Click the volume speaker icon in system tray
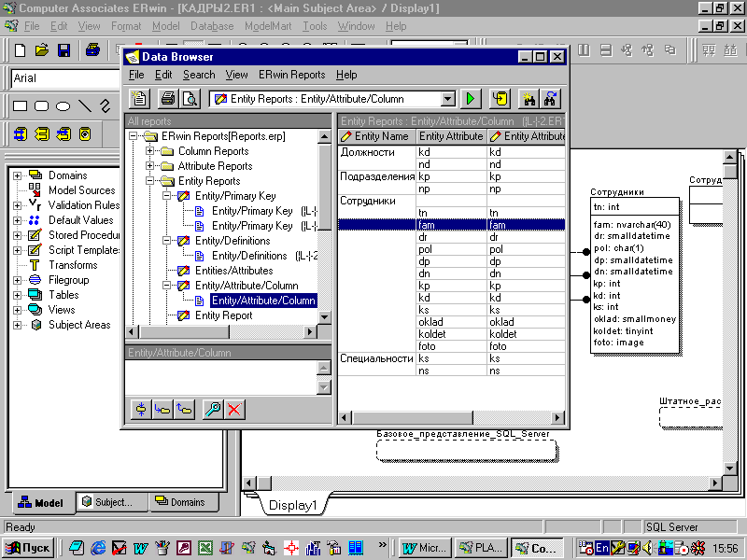 click(x=647, y=548)
